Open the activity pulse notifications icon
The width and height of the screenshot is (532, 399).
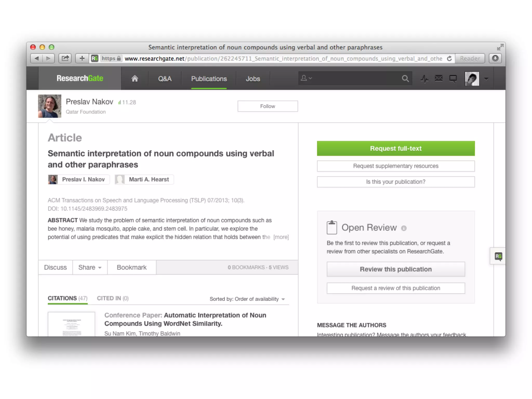pyautogui.click(x=424, y=78)
